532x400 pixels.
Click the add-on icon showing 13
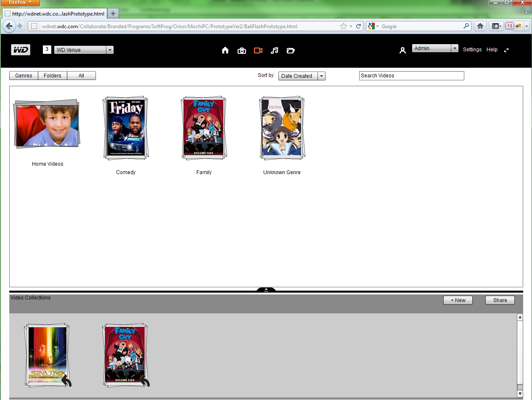509,26
